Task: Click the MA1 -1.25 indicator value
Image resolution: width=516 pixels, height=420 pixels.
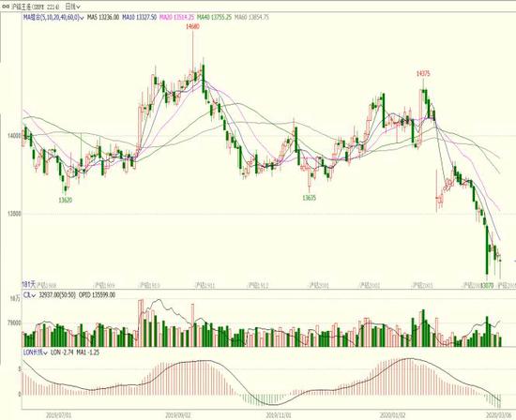Action: point(88,352)
